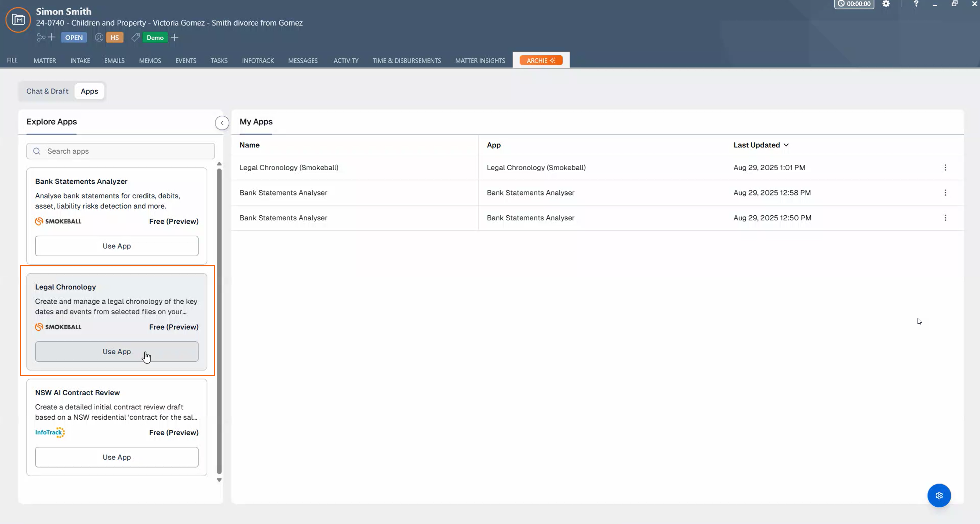Click the InfoTrack logo on NSW AI Contract Review
980x524 pixels.
tap(50, 432)
